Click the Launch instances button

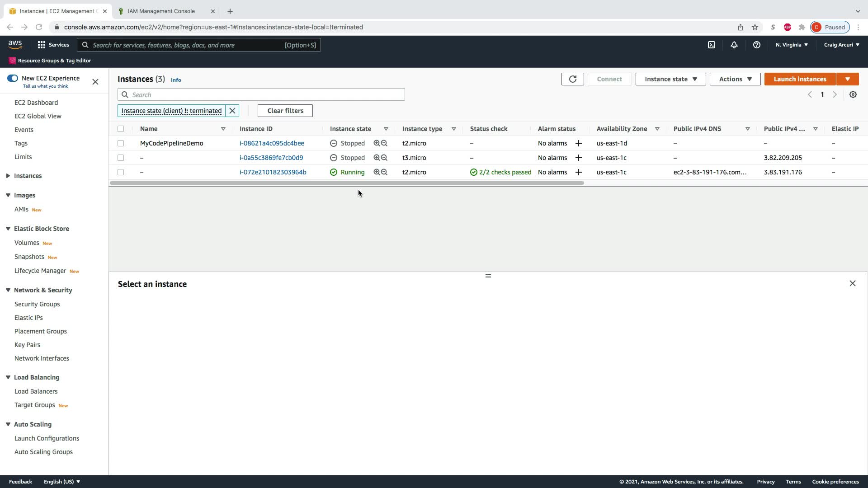point(799,79)
